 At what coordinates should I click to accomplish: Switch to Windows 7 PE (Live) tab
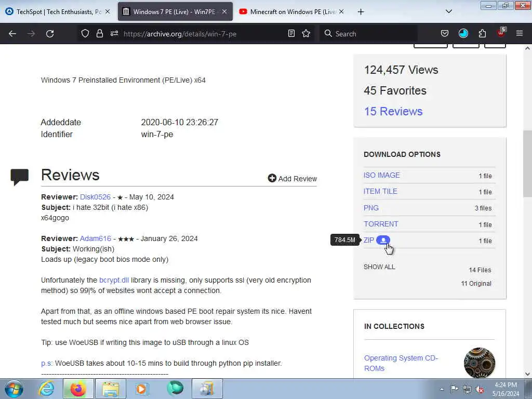(x=175, y=11)
